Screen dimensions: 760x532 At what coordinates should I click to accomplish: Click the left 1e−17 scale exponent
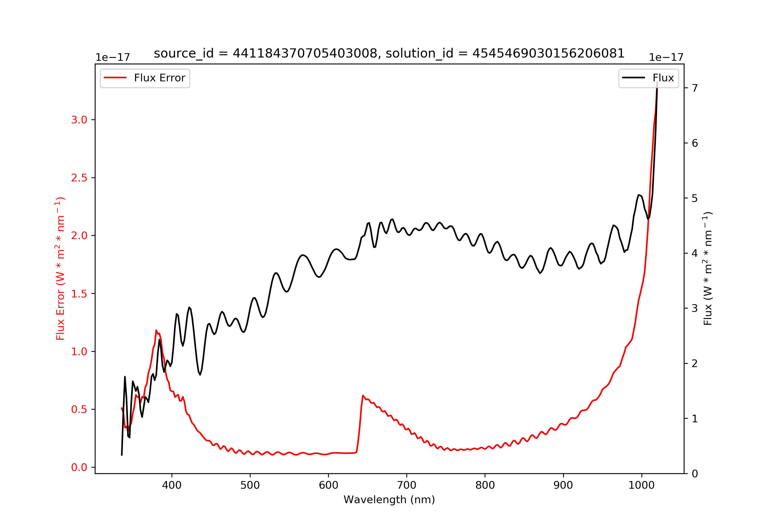112,57
